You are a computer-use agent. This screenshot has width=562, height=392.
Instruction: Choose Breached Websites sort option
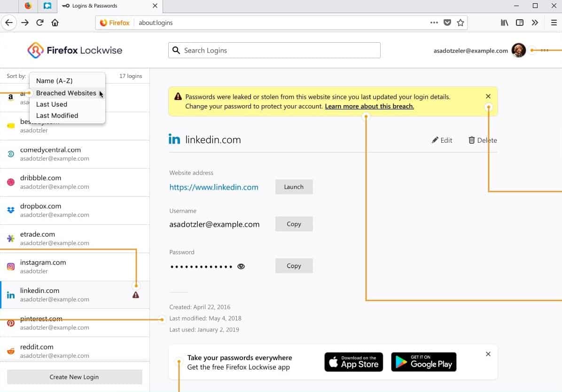click(67, 93)
